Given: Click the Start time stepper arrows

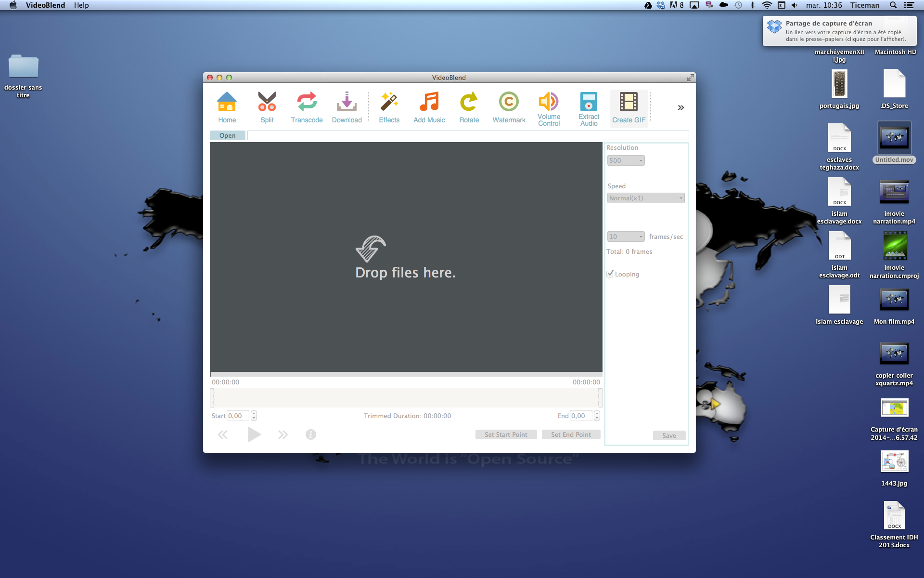Looking at the screenshot, I should pos(254,416).
